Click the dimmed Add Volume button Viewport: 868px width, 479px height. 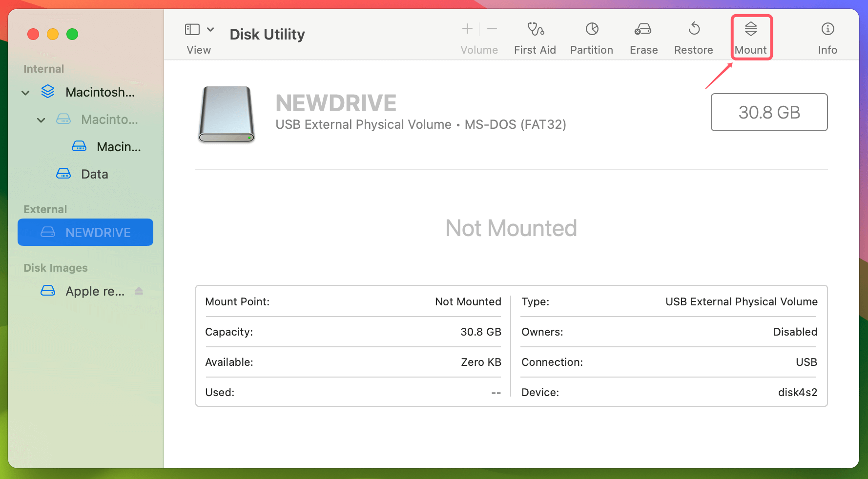(467, 29)
